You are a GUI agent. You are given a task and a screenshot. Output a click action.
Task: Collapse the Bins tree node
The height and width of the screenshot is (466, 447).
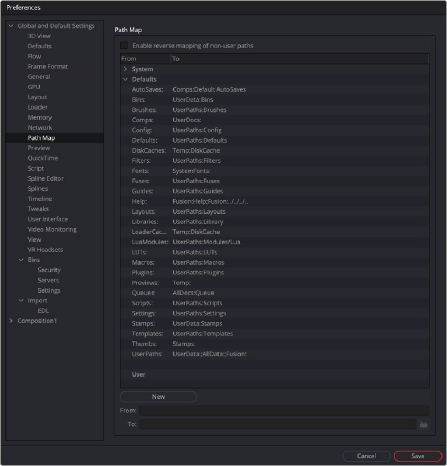point(21,260)
